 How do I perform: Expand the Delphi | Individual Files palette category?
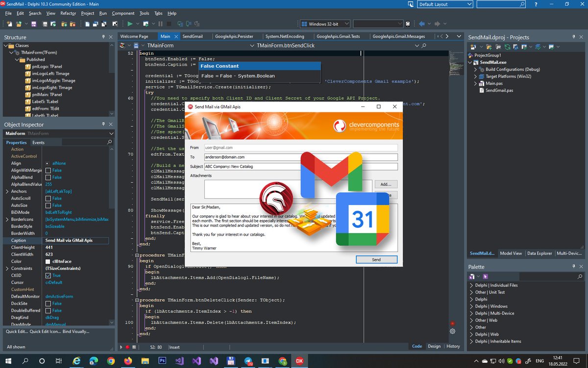(x=471, y=285)
